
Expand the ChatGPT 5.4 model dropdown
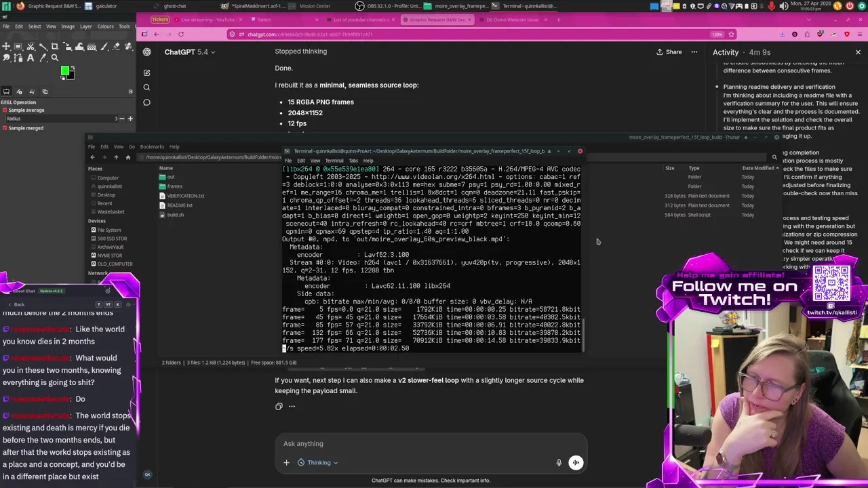[190, 52]
